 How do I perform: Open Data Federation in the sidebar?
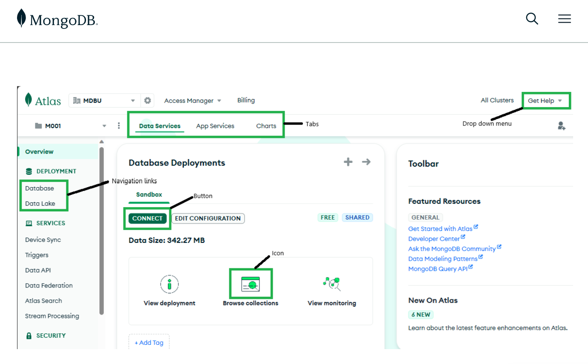click(49, 286)
